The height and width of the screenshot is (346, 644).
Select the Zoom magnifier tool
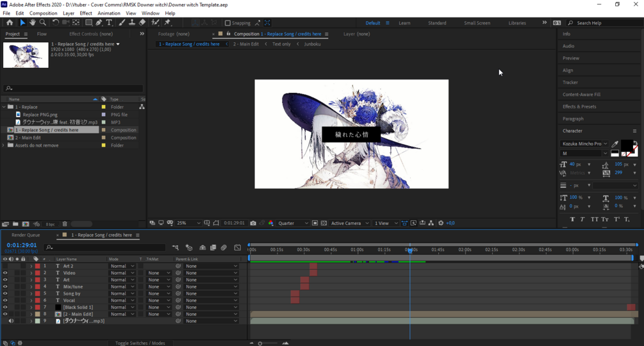[43, 22]
